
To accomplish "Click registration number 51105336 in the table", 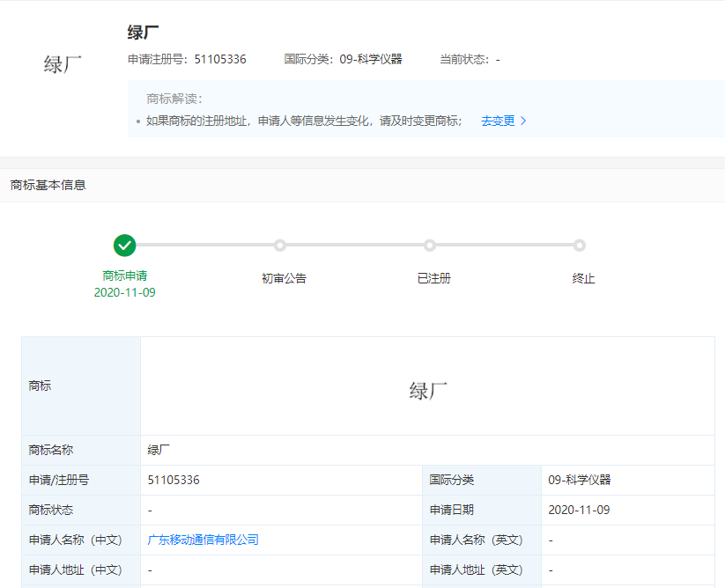I will [x=174, y=480].
